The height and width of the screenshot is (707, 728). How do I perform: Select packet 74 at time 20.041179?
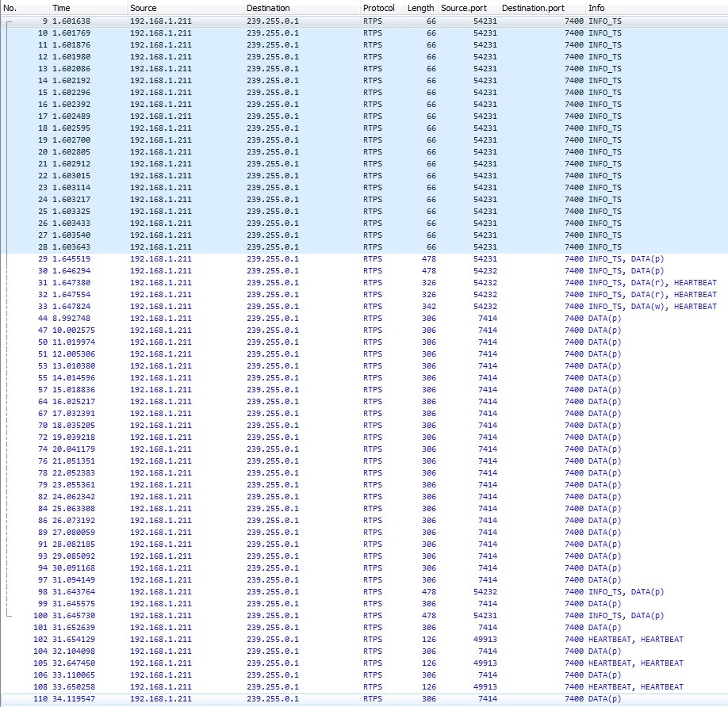pos(364,449)
